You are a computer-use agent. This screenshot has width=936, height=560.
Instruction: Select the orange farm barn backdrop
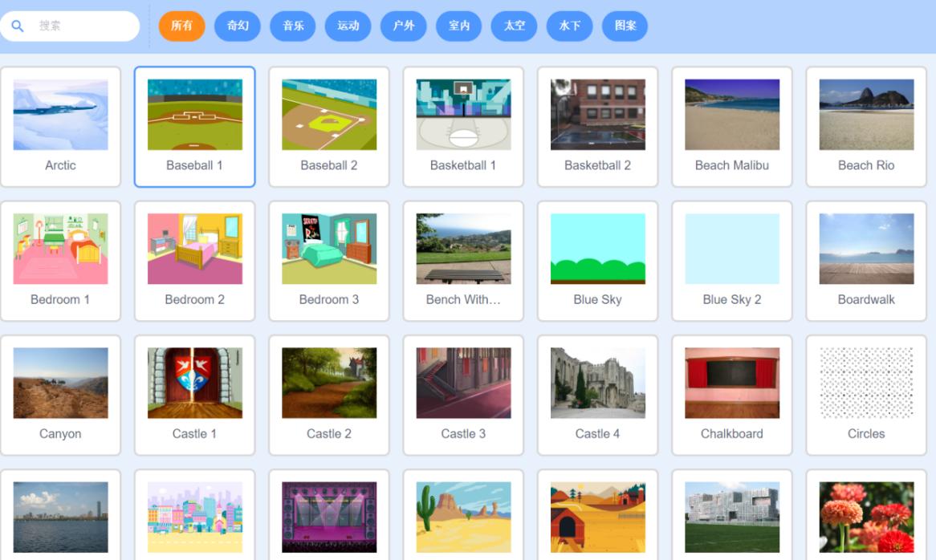click(x=597, y=515)
